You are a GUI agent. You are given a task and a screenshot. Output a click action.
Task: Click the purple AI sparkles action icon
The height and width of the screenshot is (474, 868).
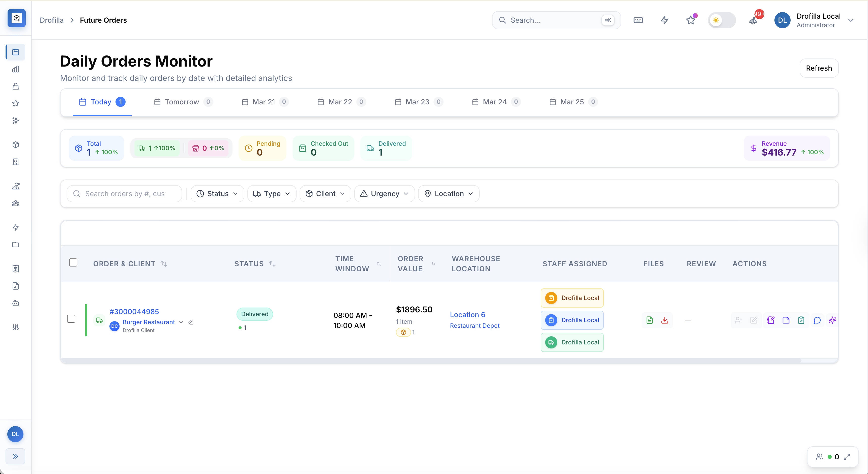[832, 320]
